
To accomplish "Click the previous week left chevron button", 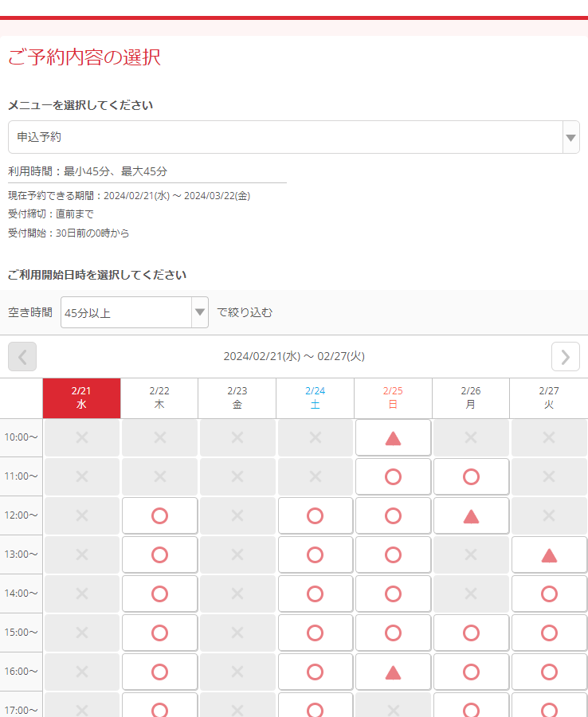I will tap(22, 356).
